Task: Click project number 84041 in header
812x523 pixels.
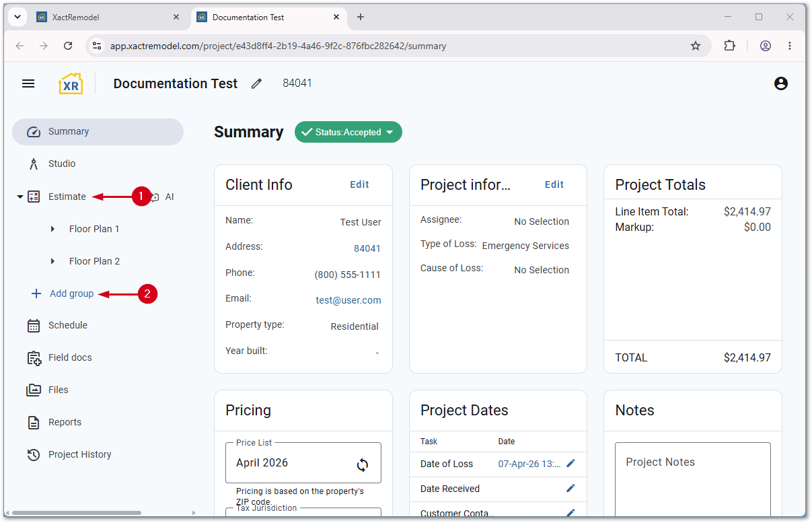Action: [297, 83]
